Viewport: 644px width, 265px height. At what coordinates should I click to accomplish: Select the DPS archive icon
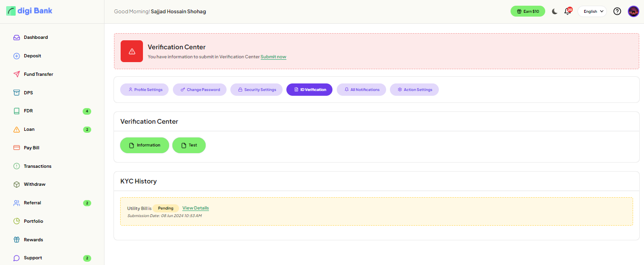[x=17, y=93]
